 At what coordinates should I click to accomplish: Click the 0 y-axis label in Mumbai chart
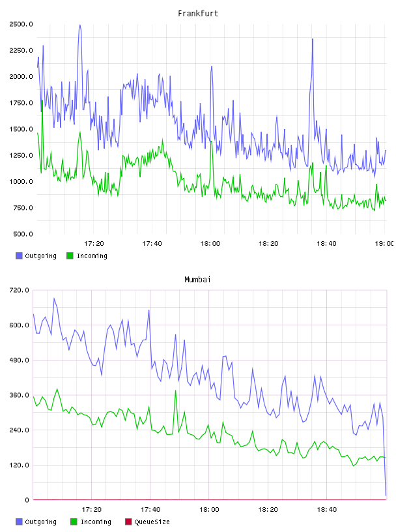coord(27,500)
